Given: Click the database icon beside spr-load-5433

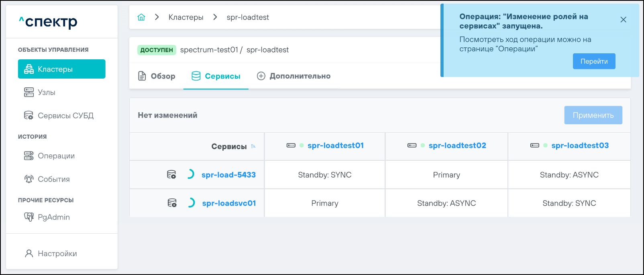Looking at the screenshot, I should [x=171, y=174].
